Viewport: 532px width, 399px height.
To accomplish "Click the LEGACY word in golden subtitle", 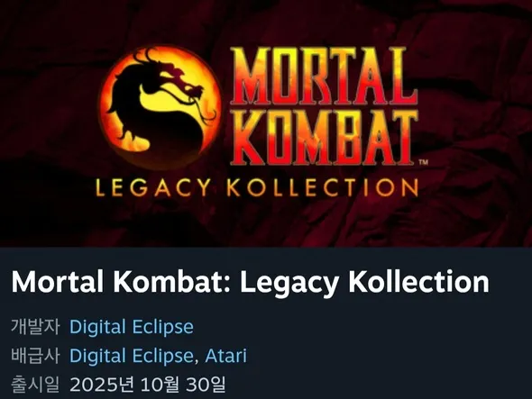I will point(153,188).
